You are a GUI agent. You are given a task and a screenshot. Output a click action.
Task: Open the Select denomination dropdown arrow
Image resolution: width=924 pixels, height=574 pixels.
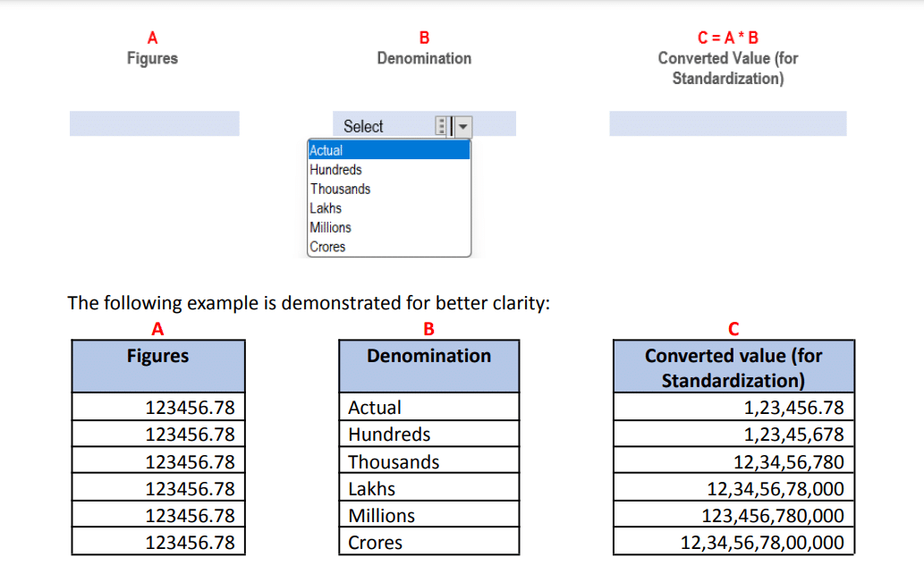(462, 126)
